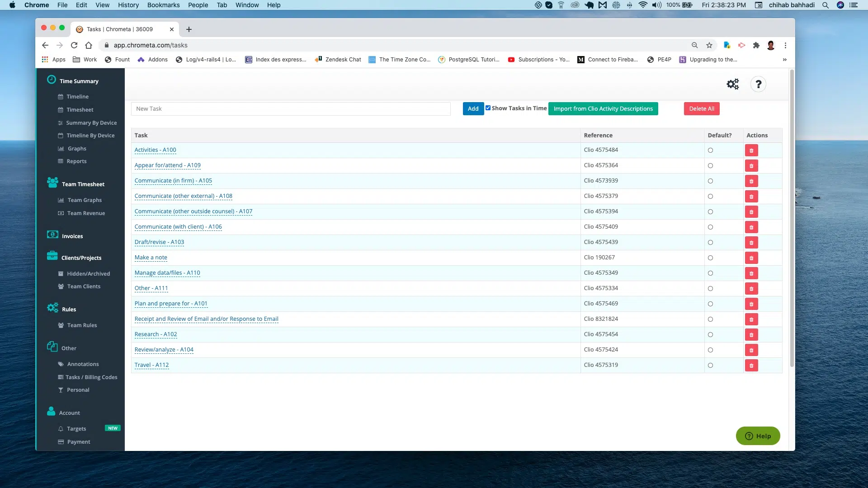
Task: Bookmark the page using the star icon
Action: point(709,45)
